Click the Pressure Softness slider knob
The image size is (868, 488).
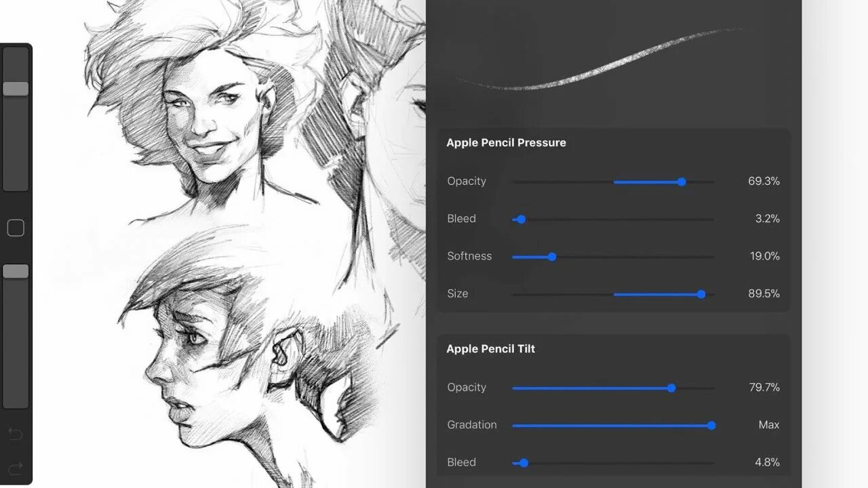552,257
